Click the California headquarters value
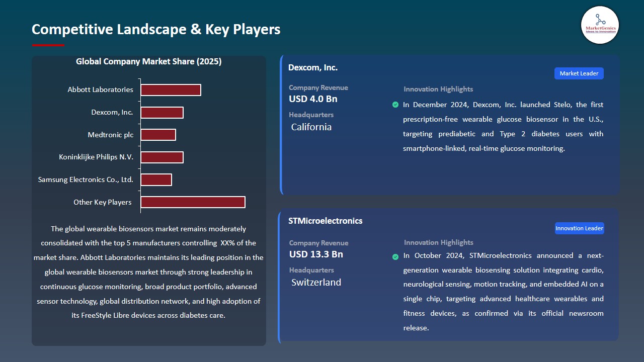 click(311, 127)
